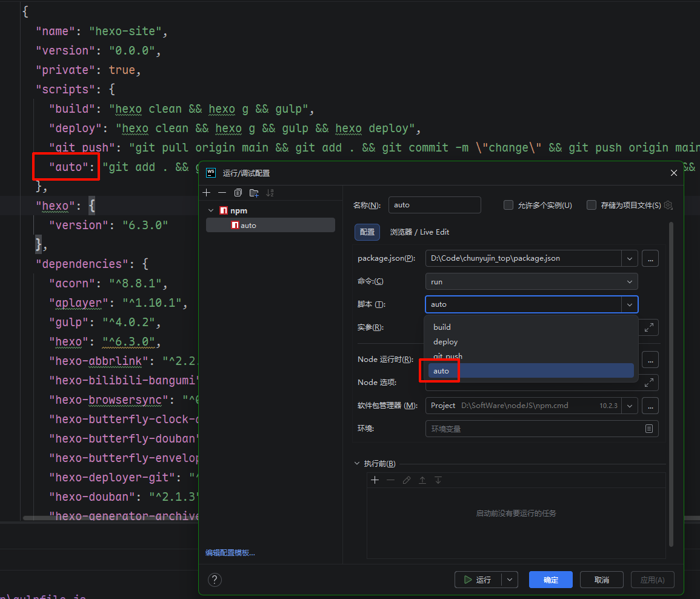Click the create new folder icon
This screenshot has width=700, height=599.
point(254,193)
